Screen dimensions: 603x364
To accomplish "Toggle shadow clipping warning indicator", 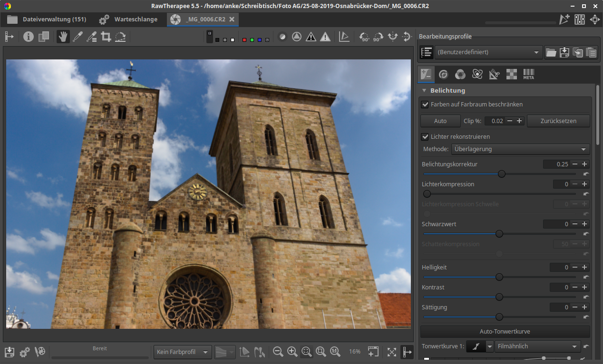I will 311,37.
